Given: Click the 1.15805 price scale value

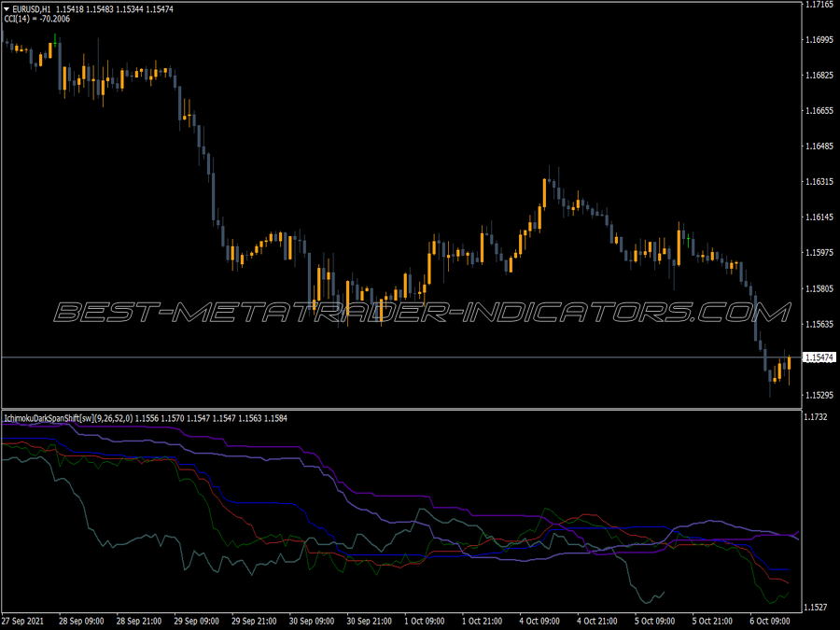Looking at the screenshot, I should [819, 288].
